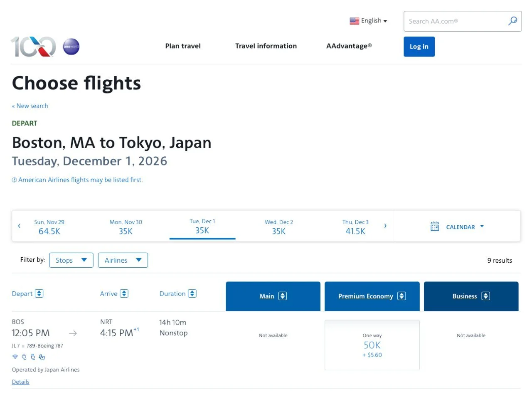The height and width of the screenshot is (399, 532).
Task: Click the American Airlines 100 logo
Action: [33, 47]
